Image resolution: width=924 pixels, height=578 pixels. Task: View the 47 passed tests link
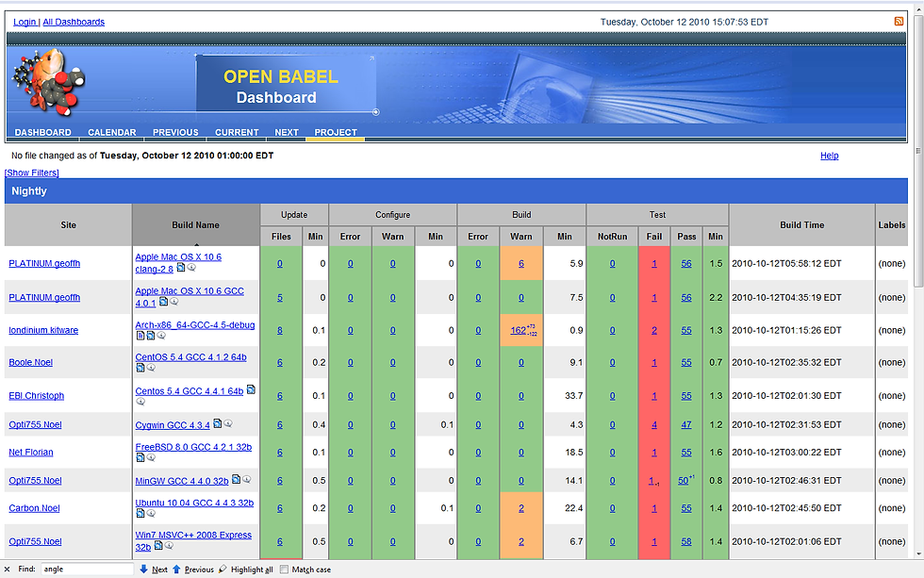[x=686, y=425]
